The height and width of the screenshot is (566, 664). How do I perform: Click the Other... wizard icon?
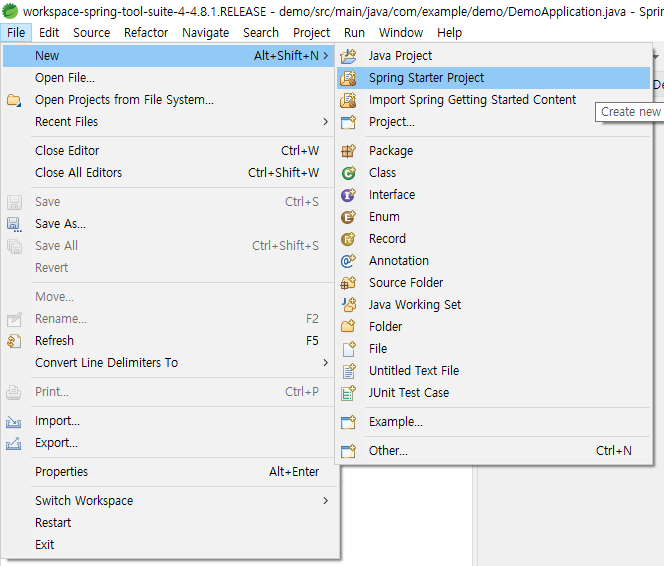tap(348, 451)
